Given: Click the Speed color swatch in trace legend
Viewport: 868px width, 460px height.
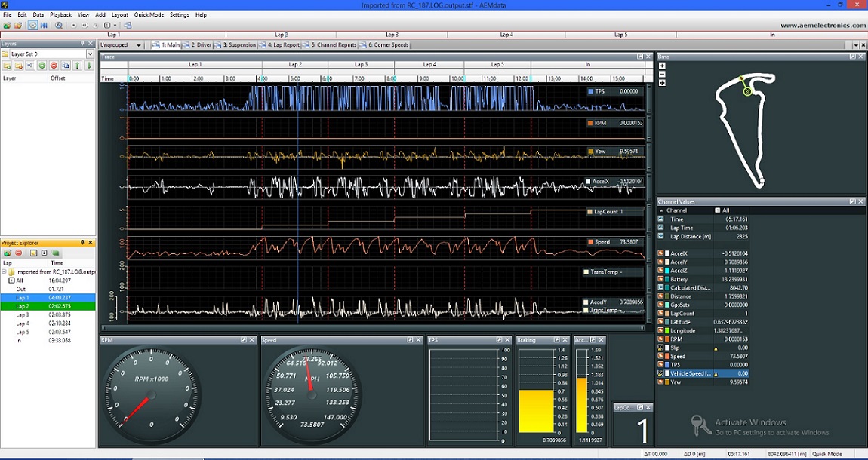Looking at the screenshot, I should click(591, 242).
